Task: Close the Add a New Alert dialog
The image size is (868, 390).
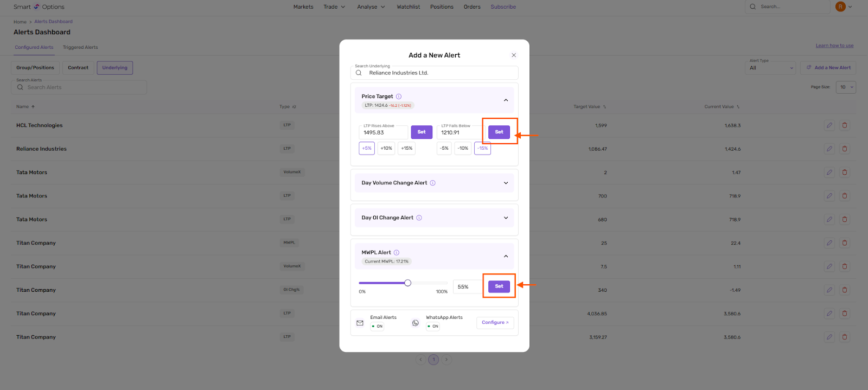Action: (x=514, y=55)
